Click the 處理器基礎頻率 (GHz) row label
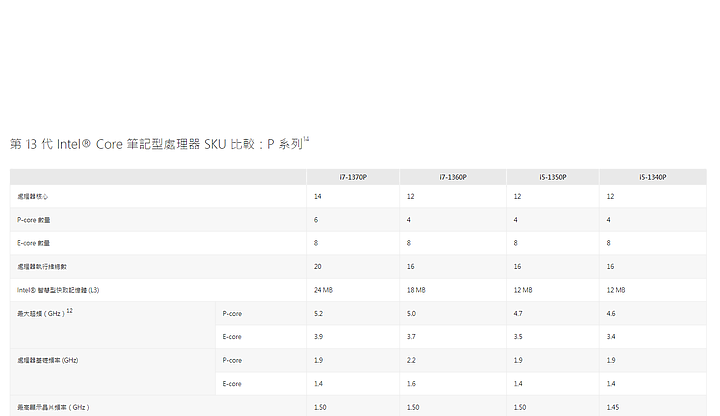 click(x=48, y=360)
